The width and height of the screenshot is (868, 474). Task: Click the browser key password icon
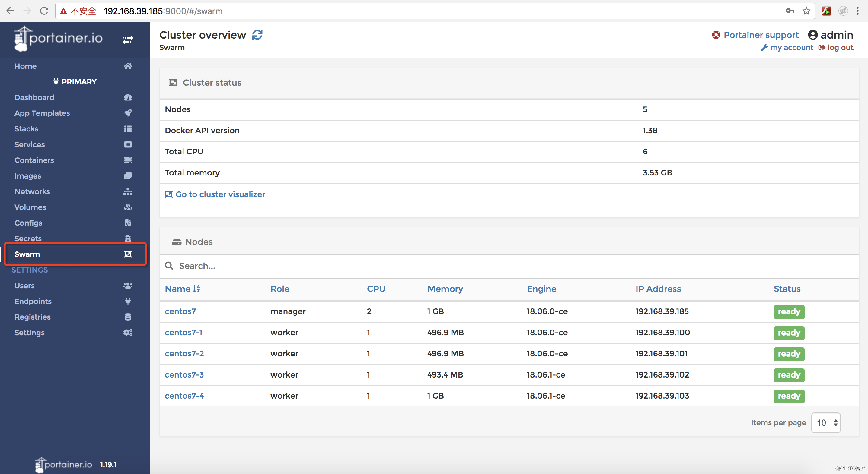point(790,11)
